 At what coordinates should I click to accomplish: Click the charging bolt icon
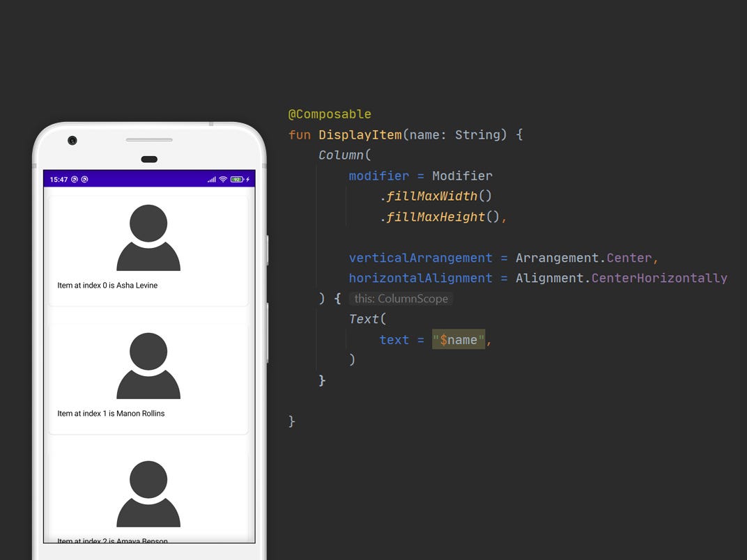247,178
